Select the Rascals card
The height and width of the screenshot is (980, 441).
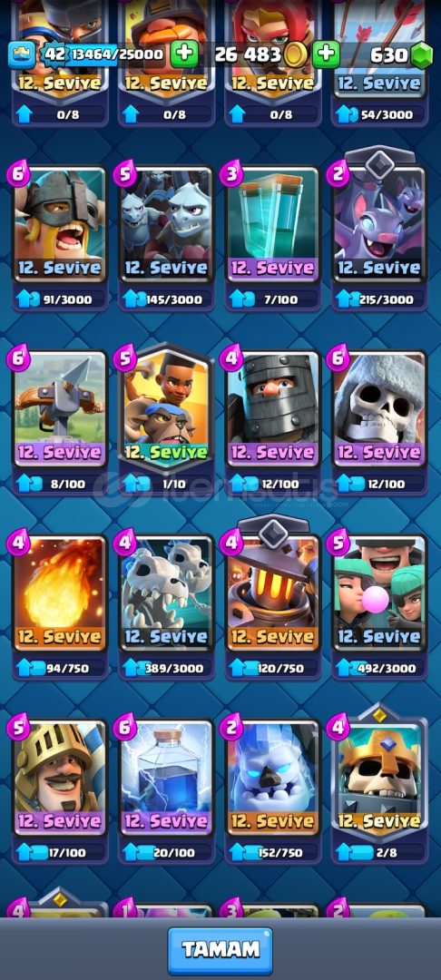380,593
